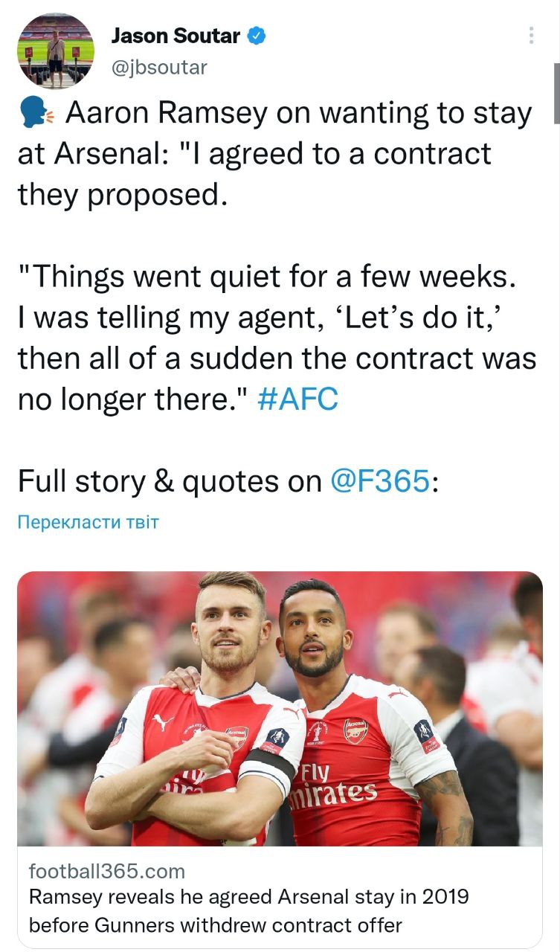Open the #AFC hashtag
560x952 pixels.
[x=297, y=399]
